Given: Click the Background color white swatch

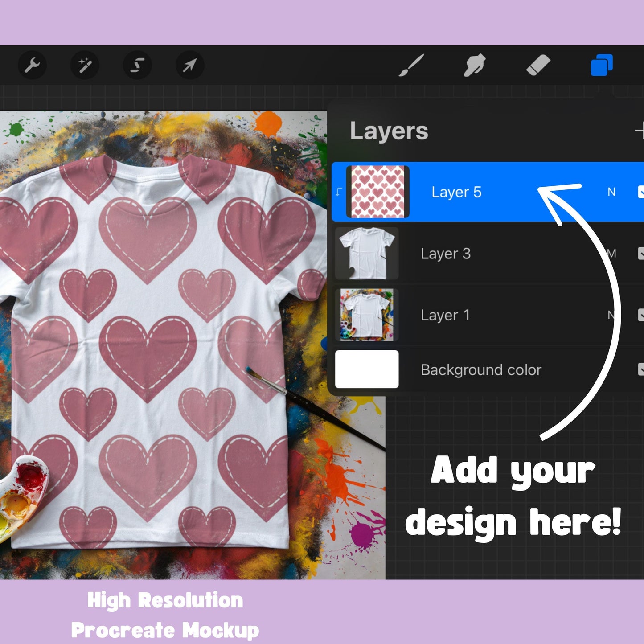Looking at the screenshot, I should pos(367,369).
